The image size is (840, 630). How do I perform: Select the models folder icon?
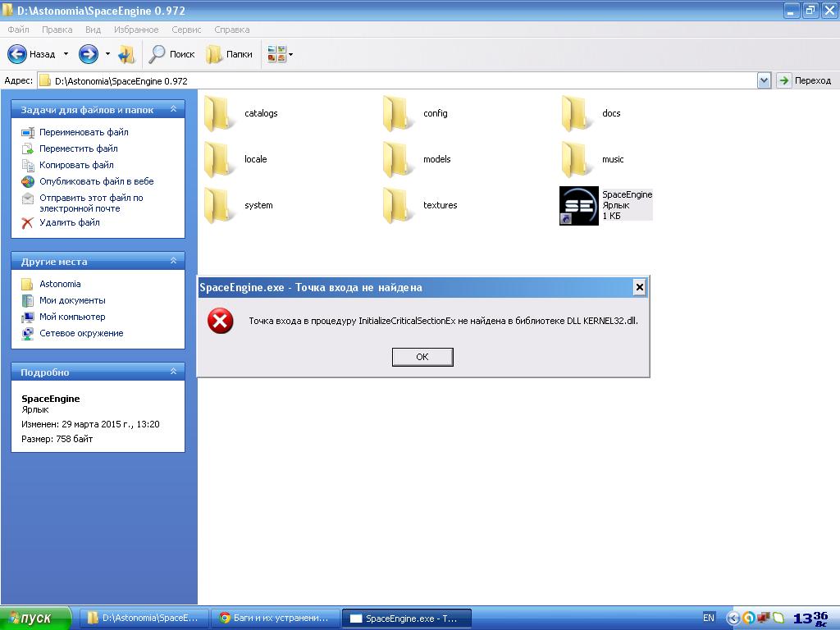click(398, 159)
